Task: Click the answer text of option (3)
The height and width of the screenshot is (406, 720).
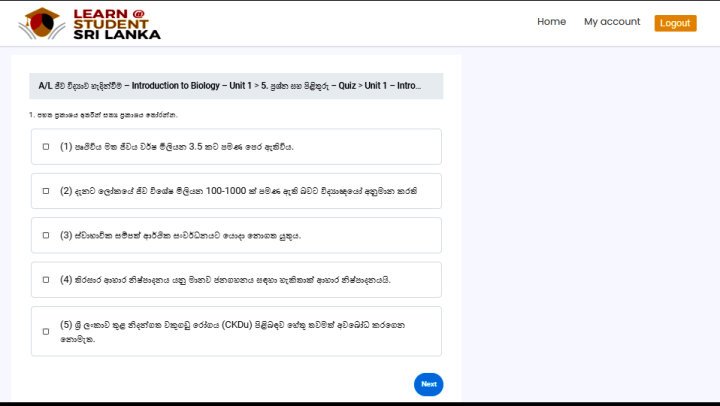Action: (180, 236)
